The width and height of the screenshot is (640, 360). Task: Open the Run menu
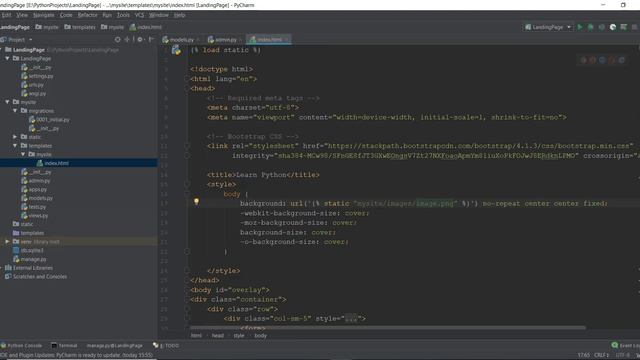tap(107, 15)
